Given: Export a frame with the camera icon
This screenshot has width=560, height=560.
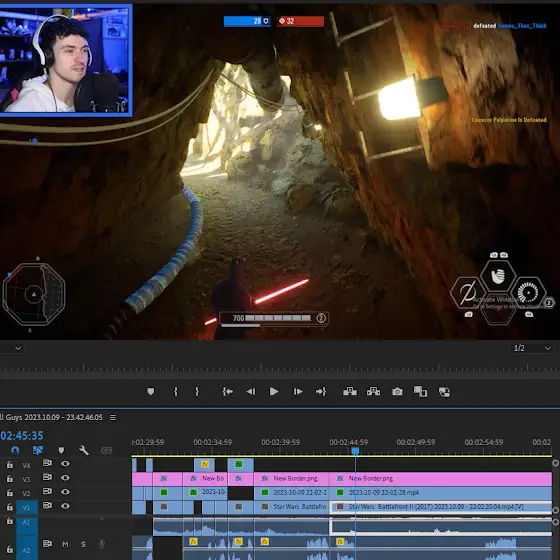Looking at the screenshot, I should 397,392.
